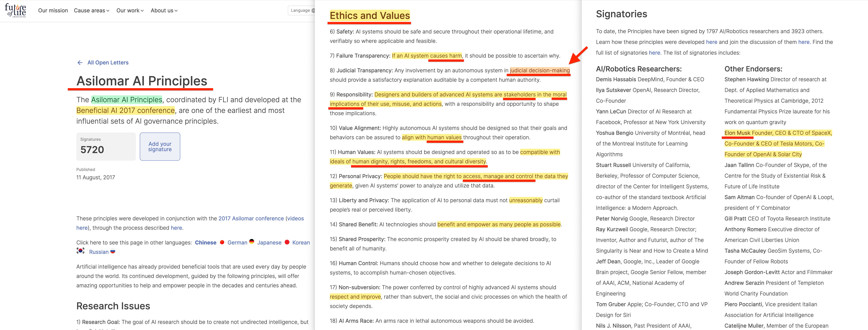Click the '15) Shared Prosperity:' label
This screenshot has height=330, width=868.
[357, 239]
